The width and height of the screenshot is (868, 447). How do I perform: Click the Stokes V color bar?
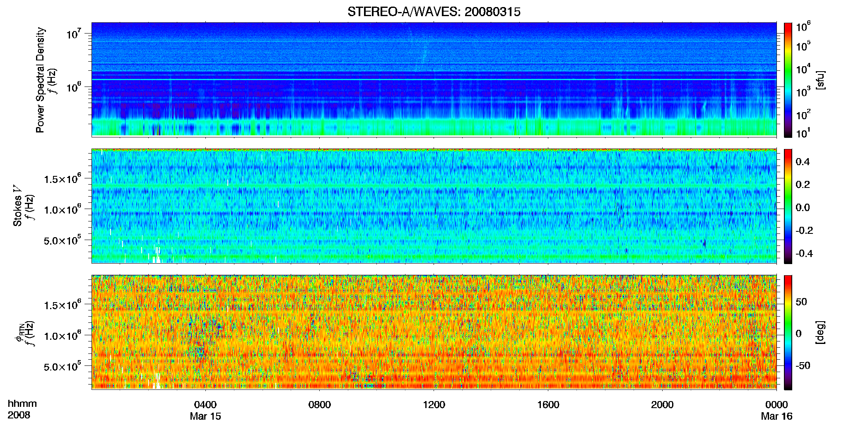point(788,206)
